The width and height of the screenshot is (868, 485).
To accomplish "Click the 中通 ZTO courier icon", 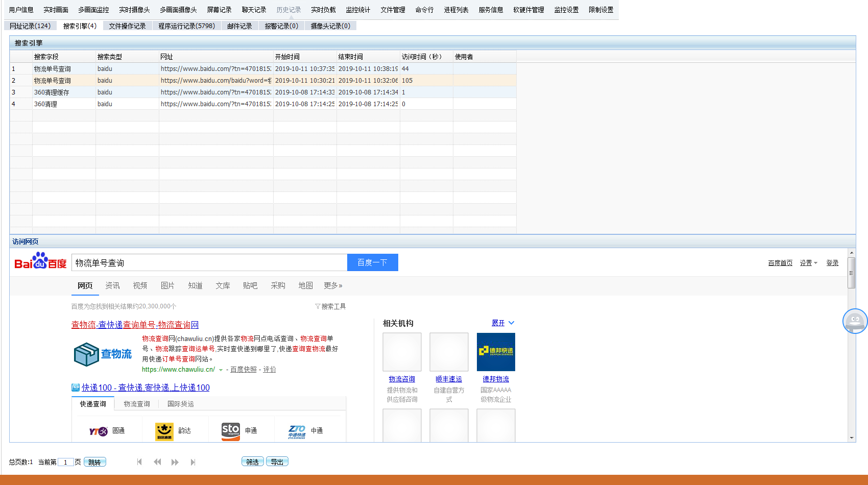I will click(297, 431).
